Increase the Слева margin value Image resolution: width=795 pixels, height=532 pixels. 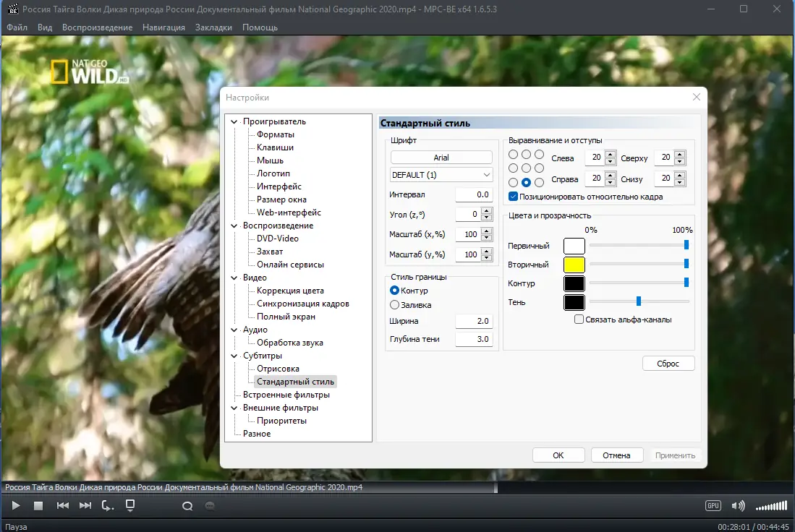pos(611,154)
